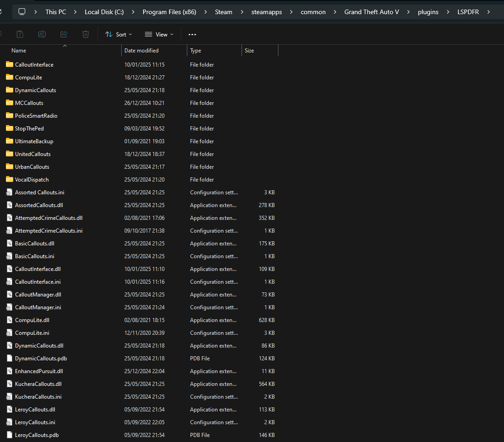Go to common breadcrumb

[x=313, y=12]
